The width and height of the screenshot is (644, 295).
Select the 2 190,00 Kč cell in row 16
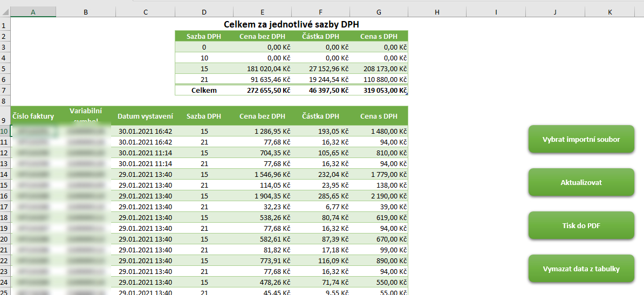379,196
